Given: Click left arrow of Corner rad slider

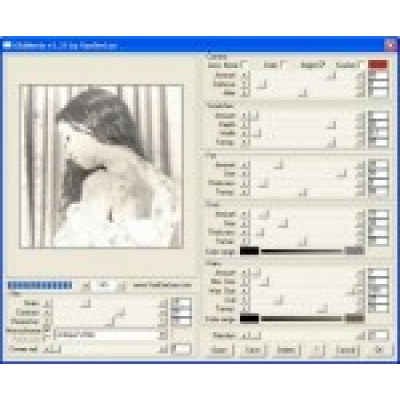Looking at the screenshot, I should tap(48, 349).
